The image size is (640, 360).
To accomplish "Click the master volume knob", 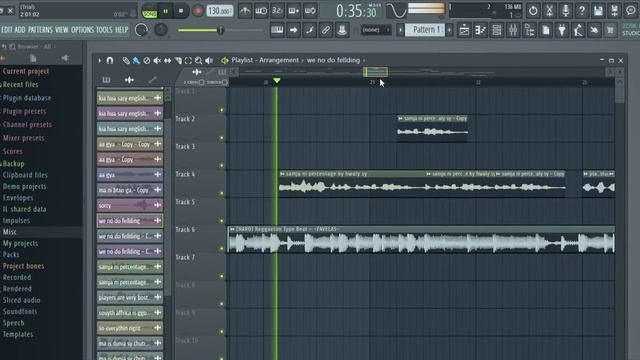I will tap(141, 30).
